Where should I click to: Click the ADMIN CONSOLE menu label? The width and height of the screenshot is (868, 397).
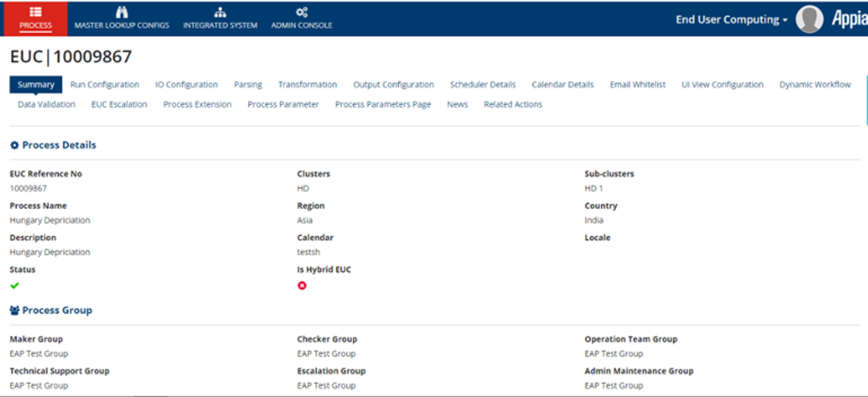tap(302, 25)
